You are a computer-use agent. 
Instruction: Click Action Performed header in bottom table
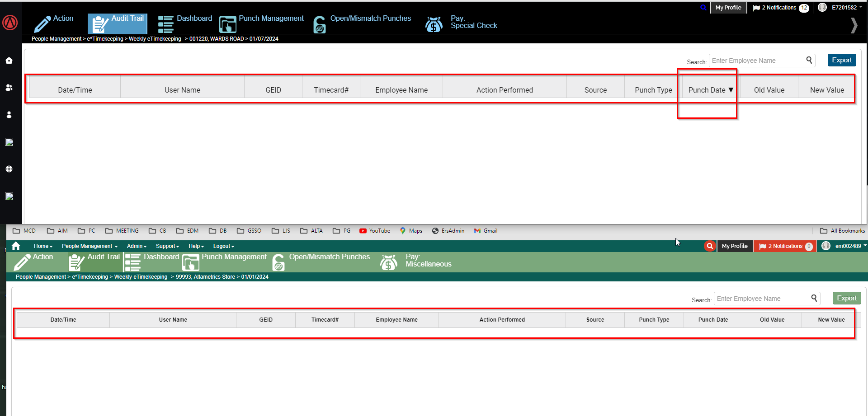(x=502, y=320)
